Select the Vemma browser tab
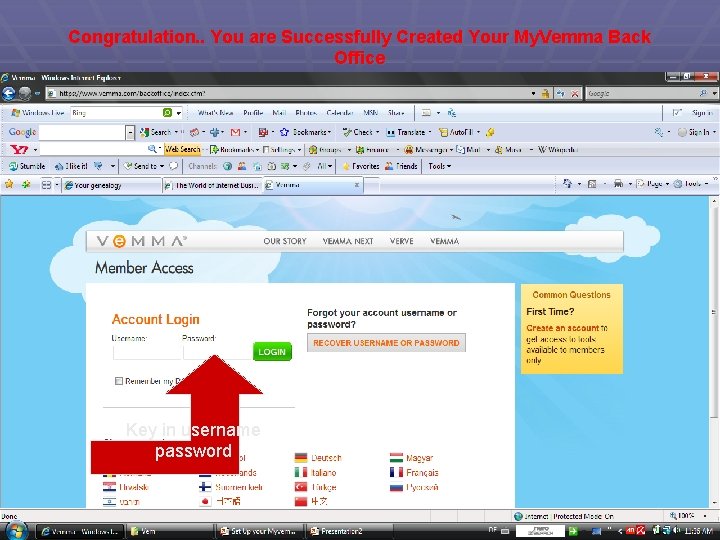The height and width of the screenshot is (540, 720). coord(312,185)
